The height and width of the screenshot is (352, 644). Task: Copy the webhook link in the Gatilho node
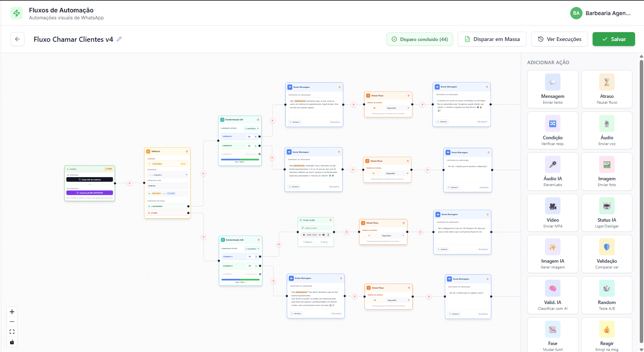[90, 179]
